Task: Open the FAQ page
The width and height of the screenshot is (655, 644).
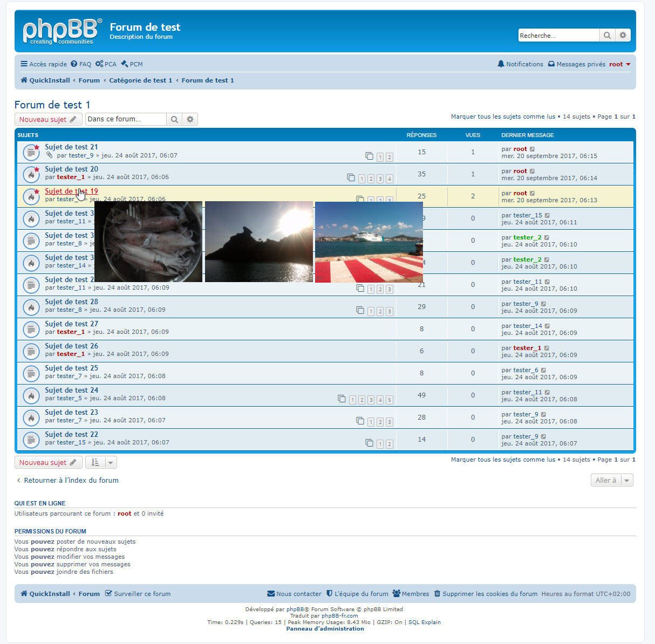Action: click(x=81, y=64)
